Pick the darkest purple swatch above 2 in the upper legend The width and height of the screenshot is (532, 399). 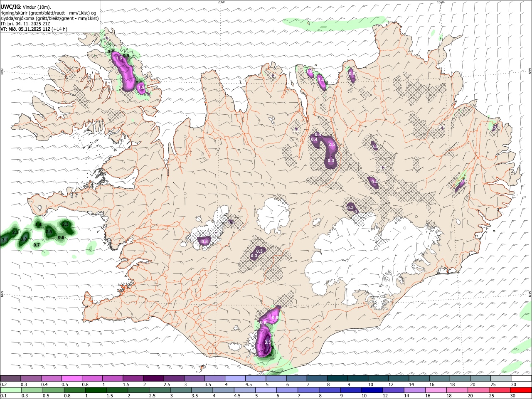154,378
